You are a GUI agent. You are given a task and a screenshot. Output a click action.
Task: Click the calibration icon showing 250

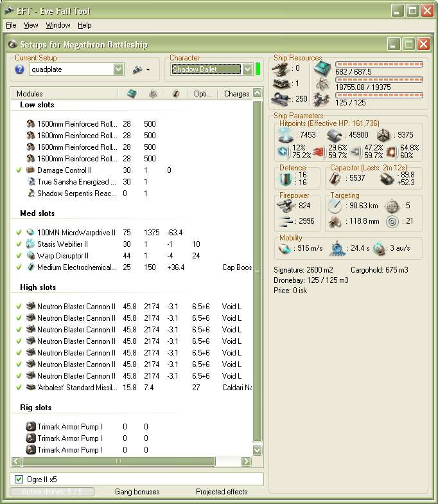coord(281,99)
